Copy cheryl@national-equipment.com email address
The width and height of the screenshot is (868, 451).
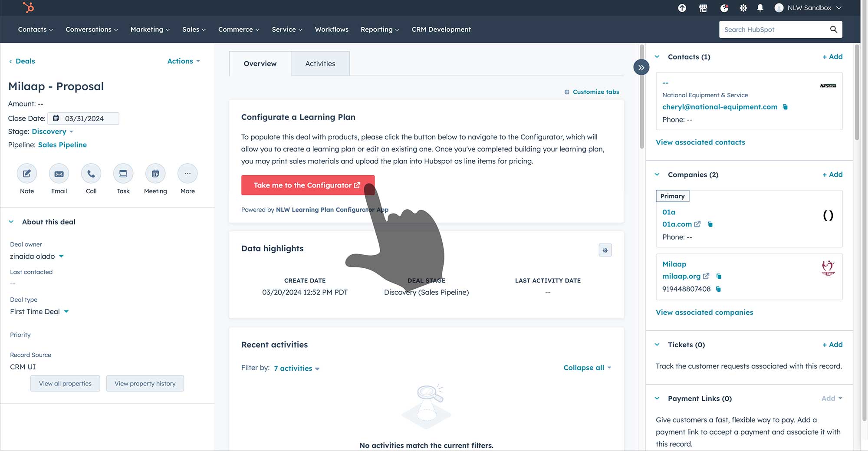click(x=785, y=107)
